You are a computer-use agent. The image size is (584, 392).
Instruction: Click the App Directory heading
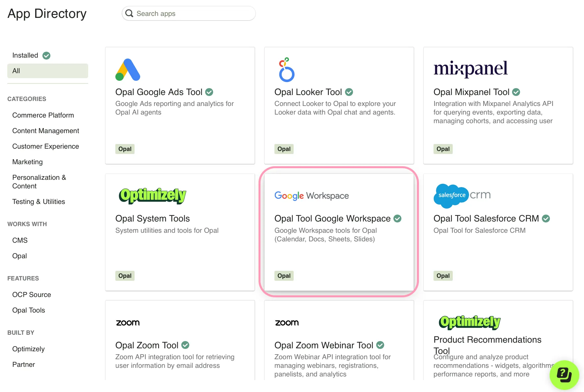point(47,14)
